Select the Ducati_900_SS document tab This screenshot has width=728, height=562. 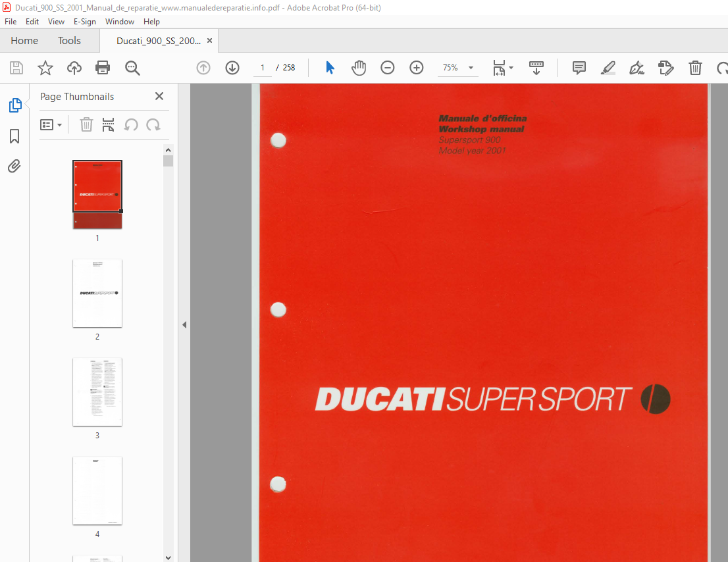(x=159, y=41)
